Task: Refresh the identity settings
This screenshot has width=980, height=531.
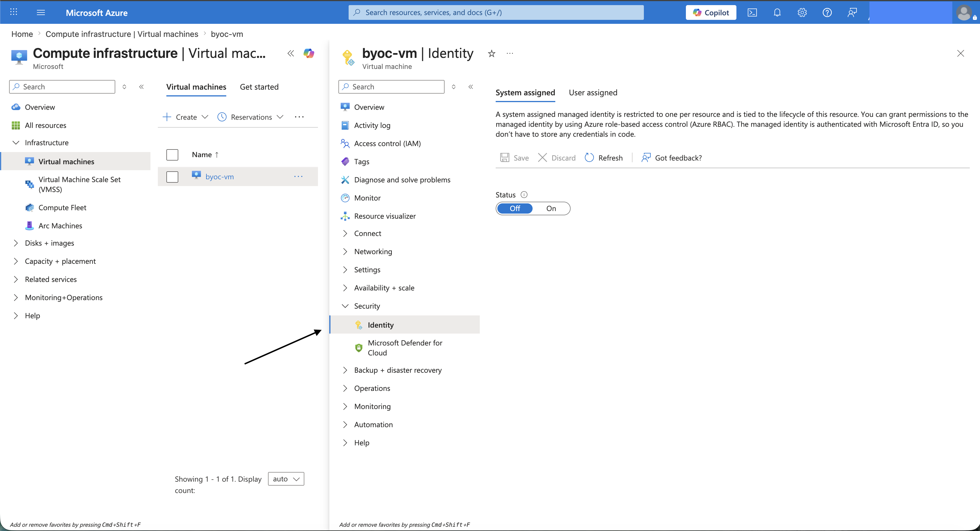Action: (x=604, y=158)
